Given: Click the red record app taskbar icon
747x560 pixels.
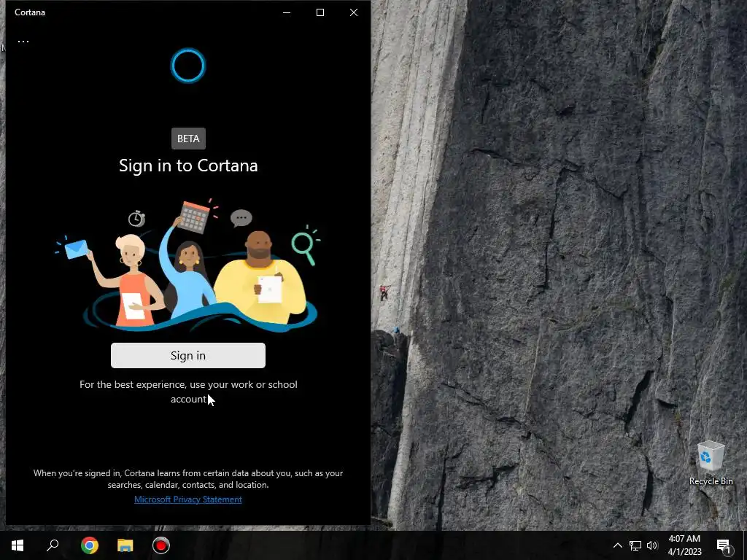Looking at the screenshot, I should [161, 545].
